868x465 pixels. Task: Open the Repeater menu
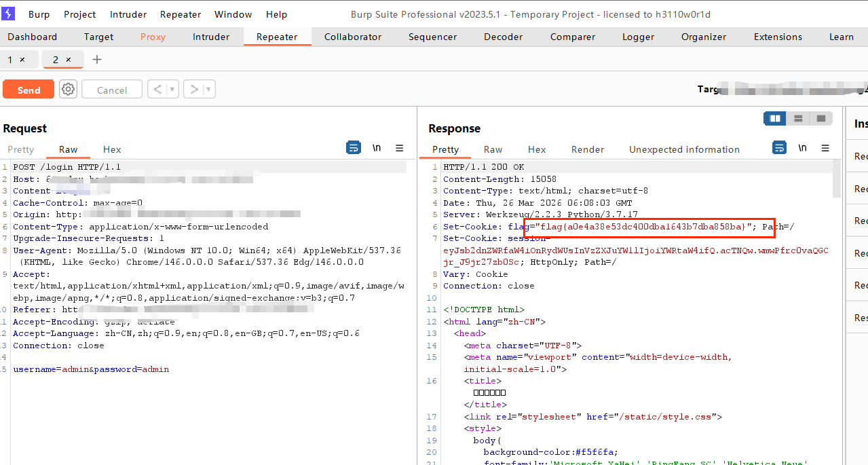click(x=181, y=14)
